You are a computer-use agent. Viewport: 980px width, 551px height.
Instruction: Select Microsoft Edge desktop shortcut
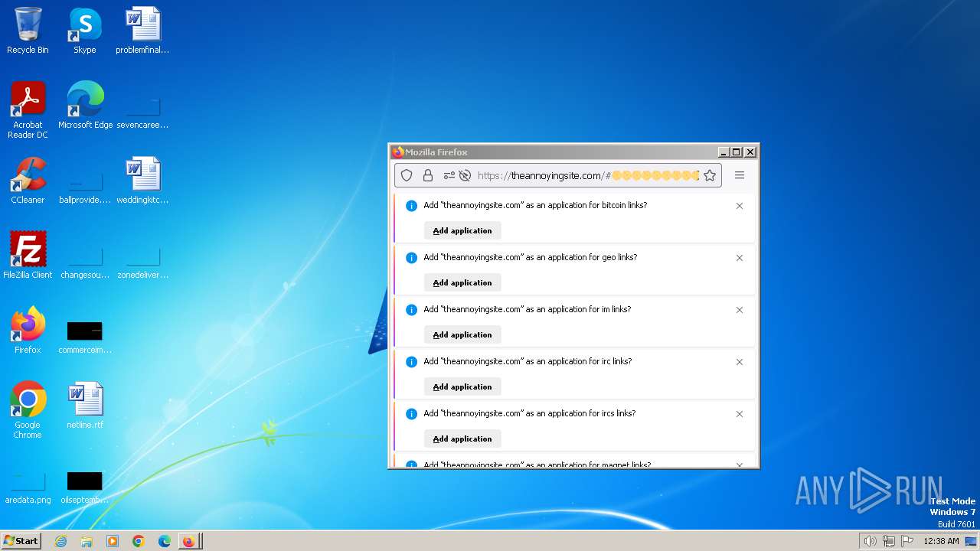click(x=85, y=106)
